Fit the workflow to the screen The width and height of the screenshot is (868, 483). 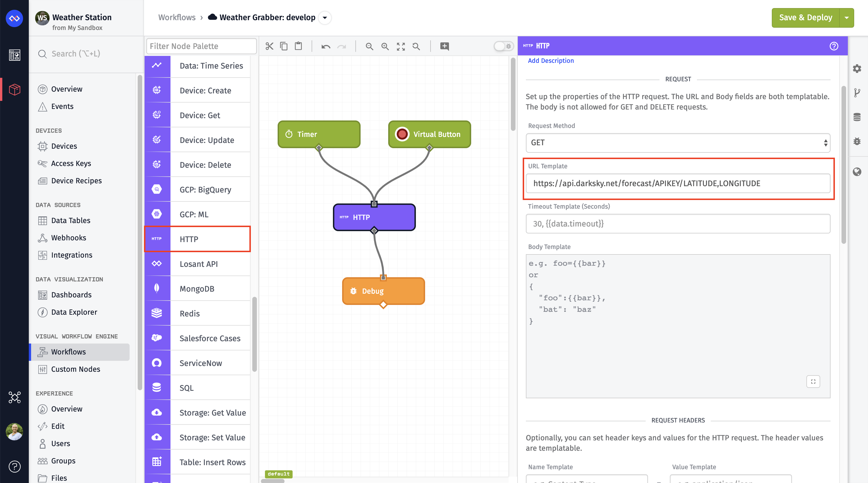(401, 46)
